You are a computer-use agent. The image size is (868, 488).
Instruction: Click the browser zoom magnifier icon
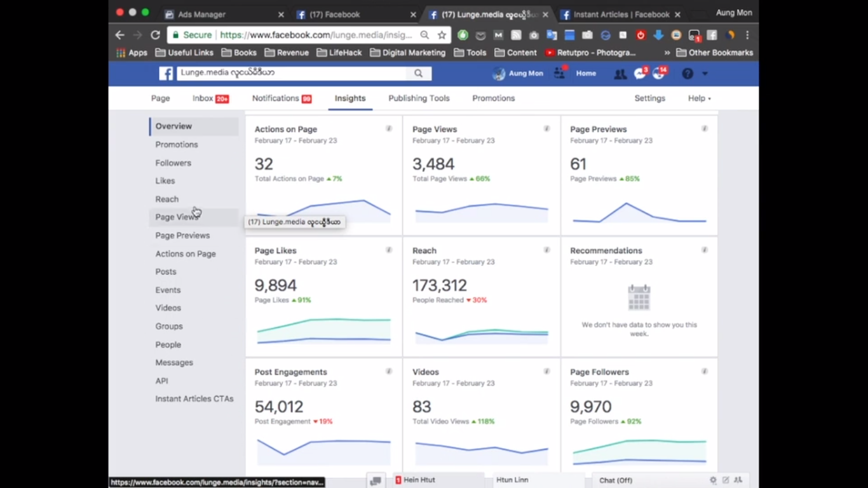click(424, 35)
